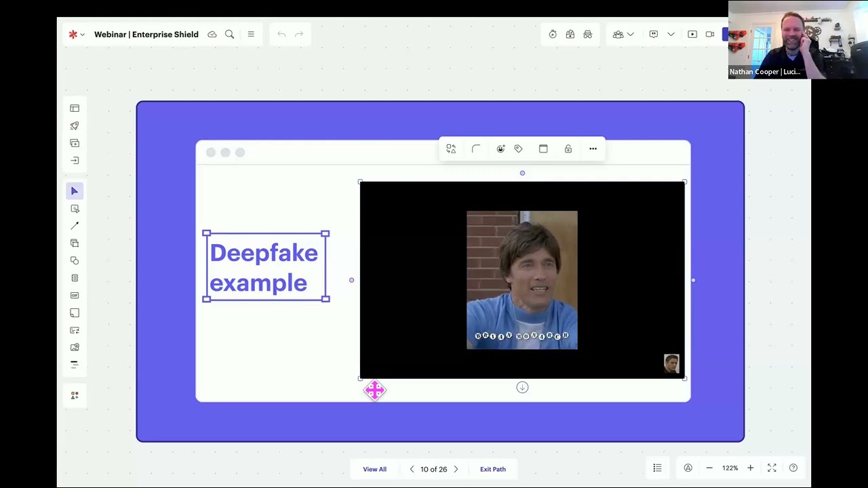
Task: Check the cloud save status icon
Action: point(212,35)
